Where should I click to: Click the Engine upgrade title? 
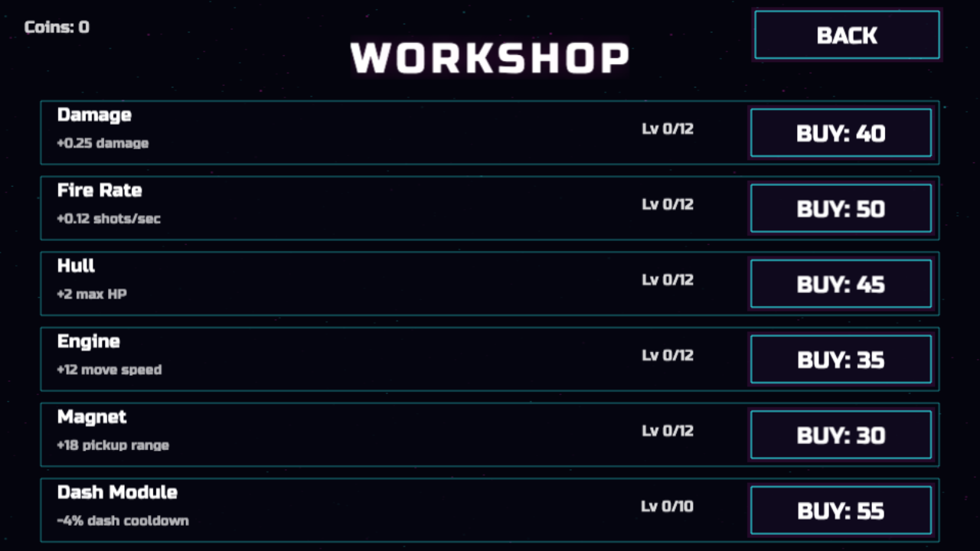88,341
